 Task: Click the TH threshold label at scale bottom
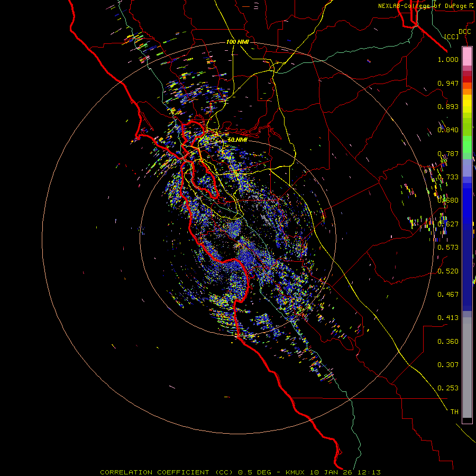(x=454, y=412)
